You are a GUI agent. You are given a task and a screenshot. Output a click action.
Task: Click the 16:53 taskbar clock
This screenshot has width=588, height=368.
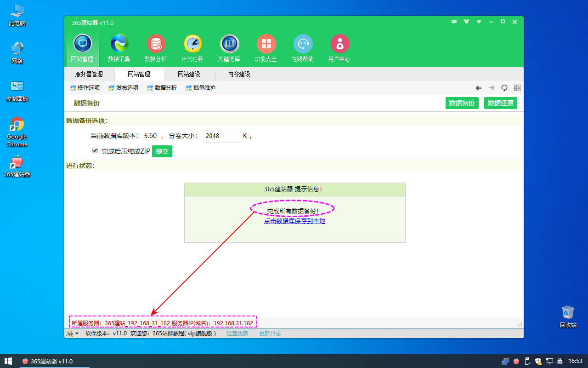pyautogui.click(x=576, y=361)
